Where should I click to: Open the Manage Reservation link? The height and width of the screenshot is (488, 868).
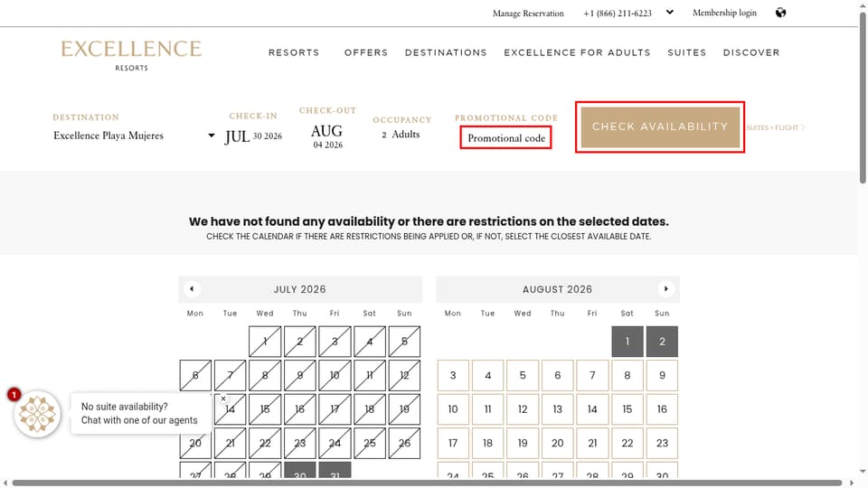(528, 14)
